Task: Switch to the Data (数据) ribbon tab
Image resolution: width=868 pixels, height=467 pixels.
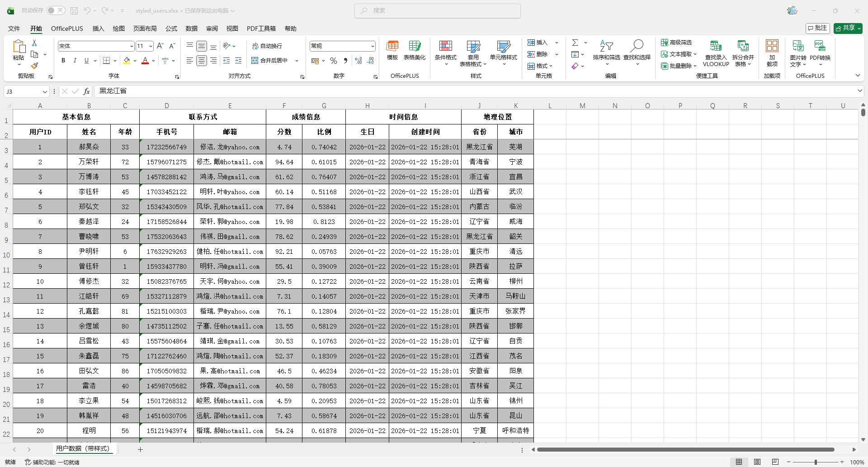Action: [x=191, y=29]
